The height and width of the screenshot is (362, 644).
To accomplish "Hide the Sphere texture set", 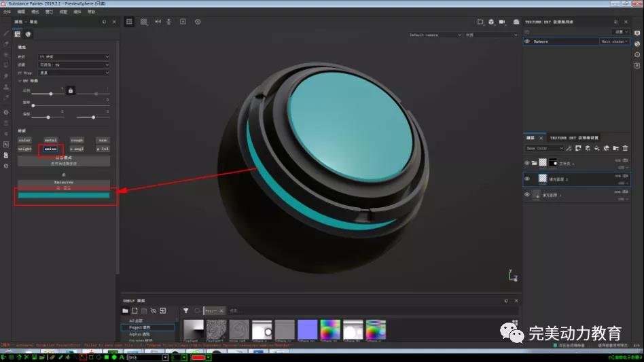I will (x=528, y=41).
